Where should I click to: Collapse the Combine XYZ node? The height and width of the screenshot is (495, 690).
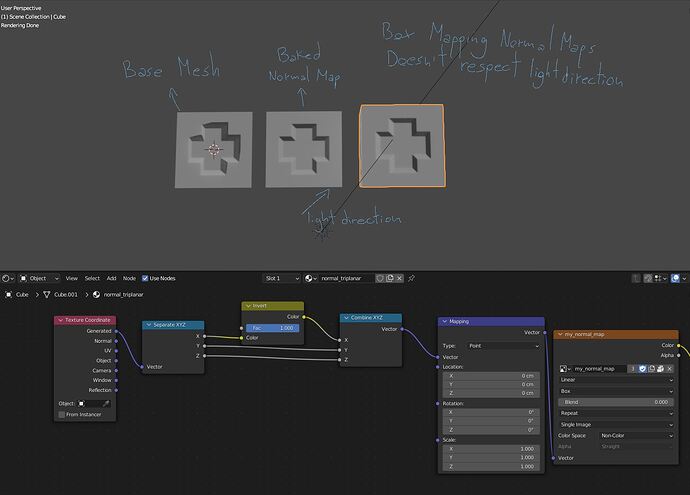(346, 318)
